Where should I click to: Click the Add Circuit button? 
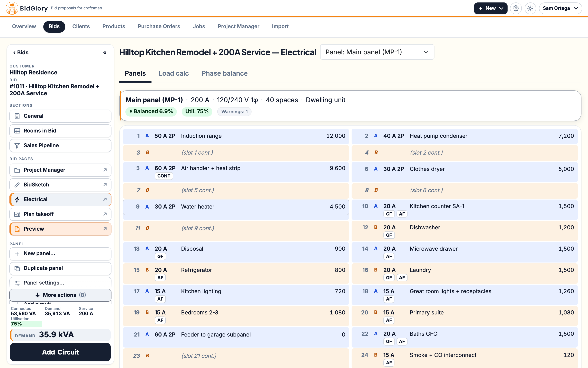(x=60, y=352)
